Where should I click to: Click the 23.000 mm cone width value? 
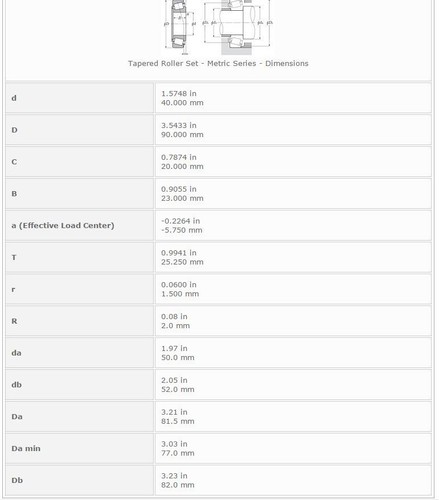pos(182,198)
